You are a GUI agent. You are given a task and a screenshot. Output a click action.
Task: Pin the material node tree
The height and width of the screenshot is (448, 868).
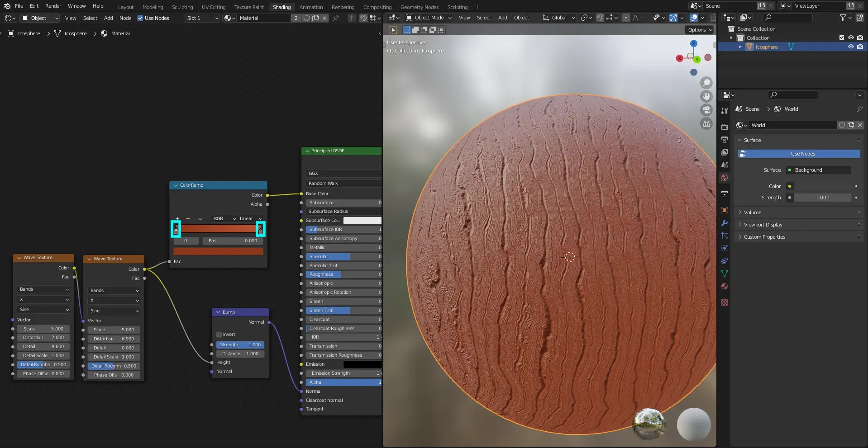point(336,18)
